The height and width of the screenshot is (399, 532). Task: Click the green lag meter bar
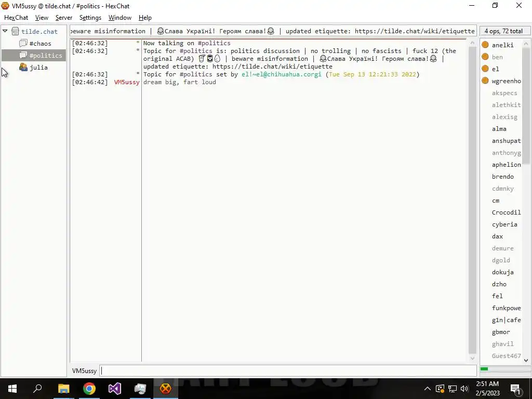[484, 369]
